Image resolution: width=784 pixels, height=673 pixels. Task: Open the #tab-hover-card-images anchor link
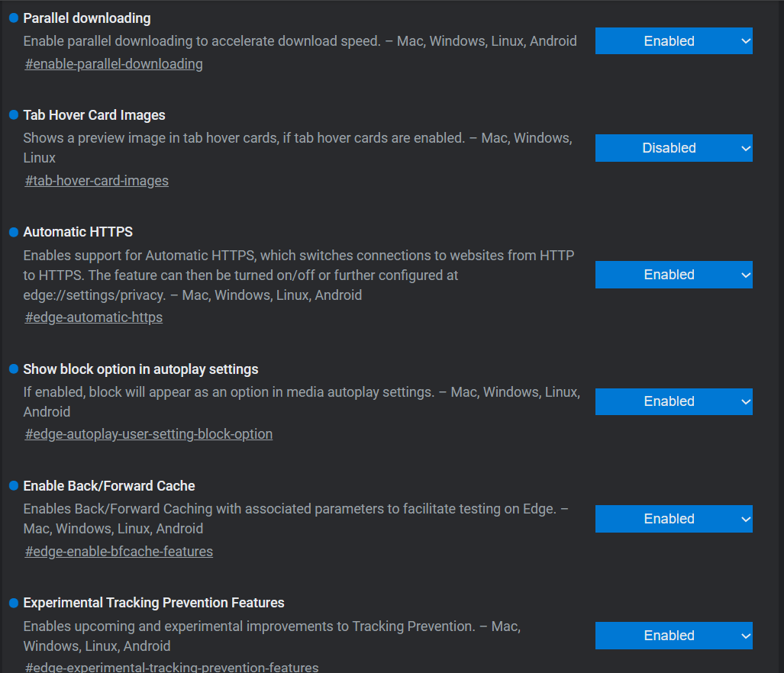coord(97,180)
